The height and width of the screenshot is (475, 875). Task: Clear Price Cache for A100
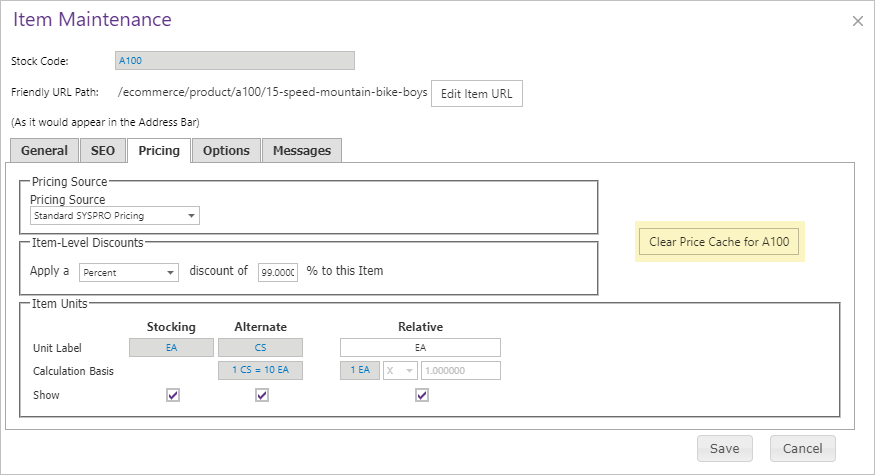tap(719, 242)
